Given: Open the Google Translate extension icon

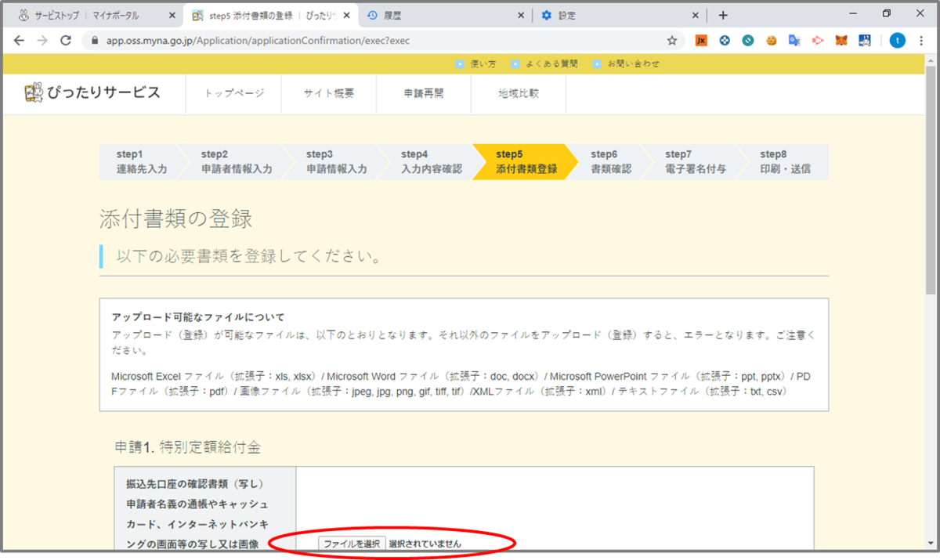Looking at the screenshot, I should [793, 40].
